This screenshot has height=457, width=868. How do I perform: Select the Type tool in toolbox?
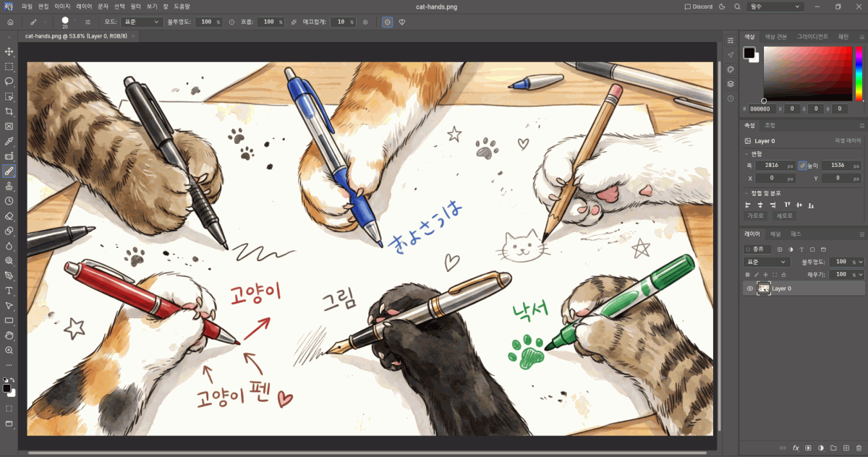[x=9, y=290]
